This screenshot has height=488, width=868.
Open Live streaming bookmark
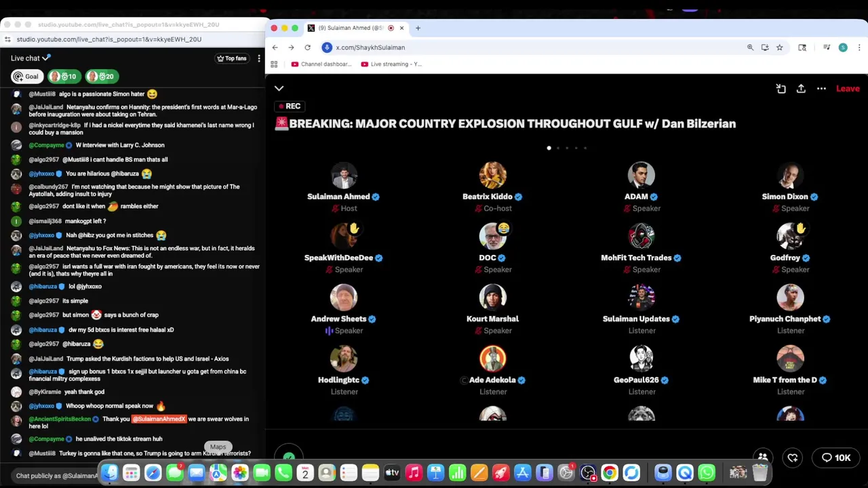point(391,64)
